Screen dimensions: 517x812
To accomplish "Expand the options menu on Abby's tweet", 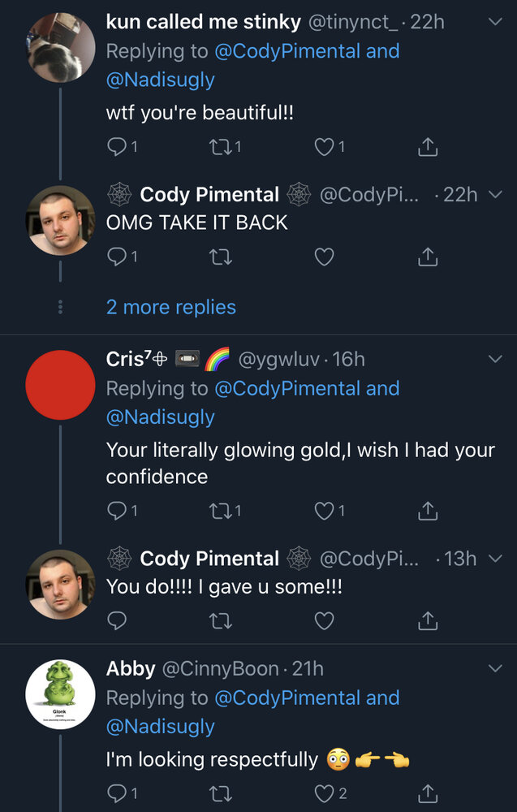I will [x=495, y=668].
